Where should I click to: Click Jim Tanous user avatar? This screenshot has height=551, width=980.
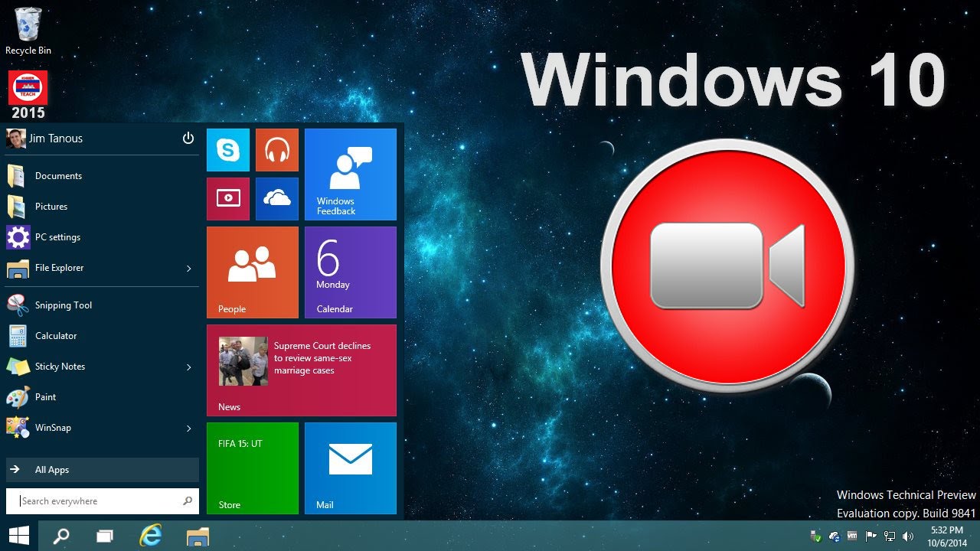tap(16, 139)
